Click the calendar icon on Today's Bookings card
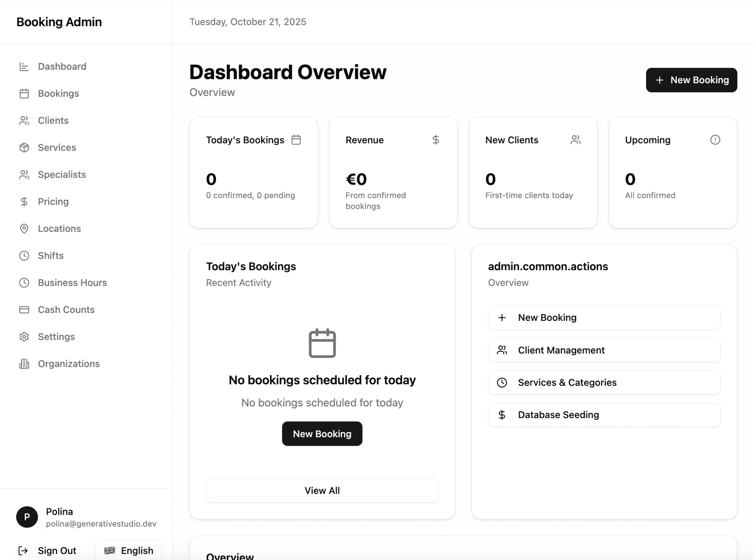 pyautogui.click(x=296, y=140)
